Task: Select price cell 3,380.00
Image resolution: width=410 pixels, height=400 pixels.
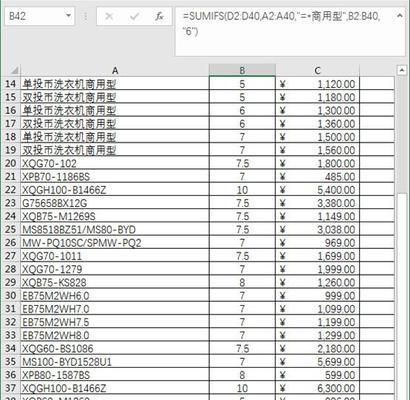Action: click(x=318, y=203)
